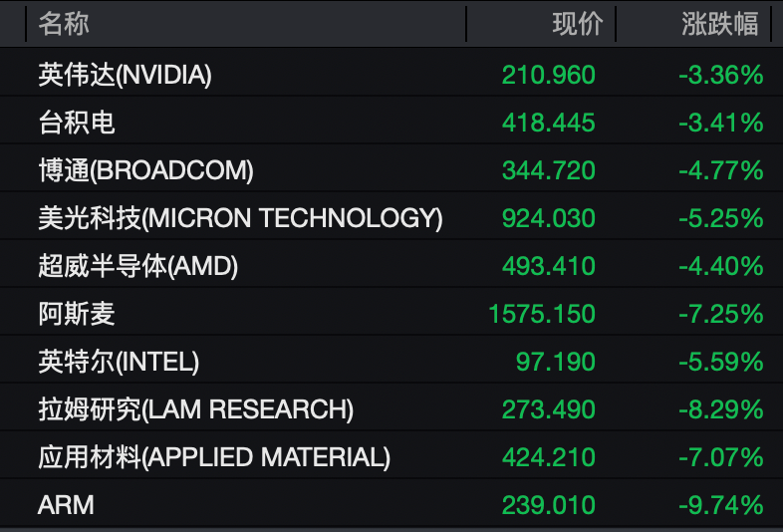Image resolution: width=783 pixels, height=532 pixels.
Task: Click price value 344.720
Action: pyautogui.click(x=548, y=170)
